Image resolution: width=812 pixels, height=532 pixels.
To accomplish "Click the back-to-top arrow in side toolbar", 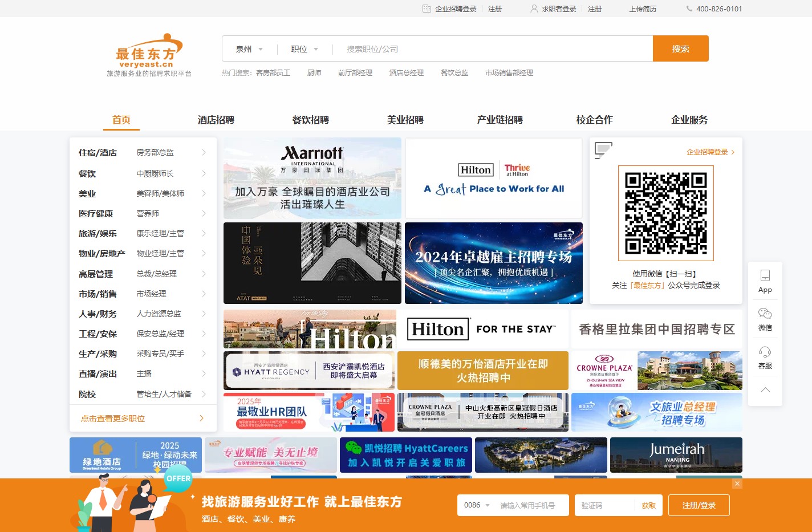I will (x=765, y=390).
